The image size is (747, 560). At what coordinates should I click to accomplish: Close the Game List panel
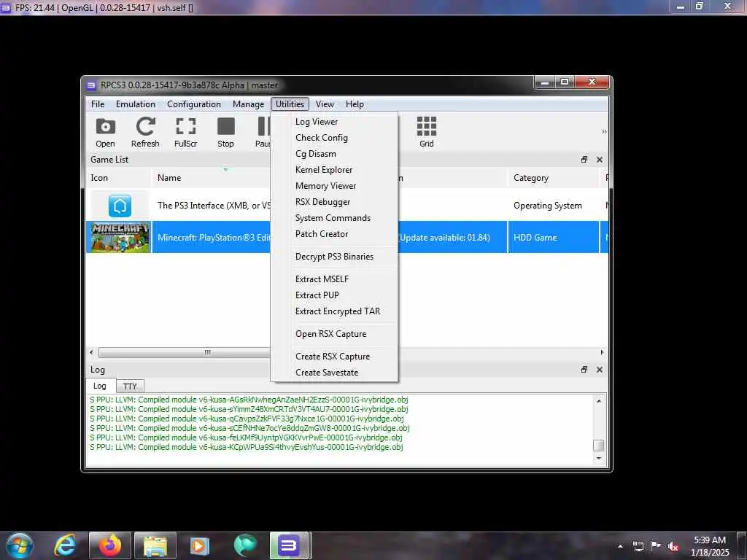click(600, 160)
